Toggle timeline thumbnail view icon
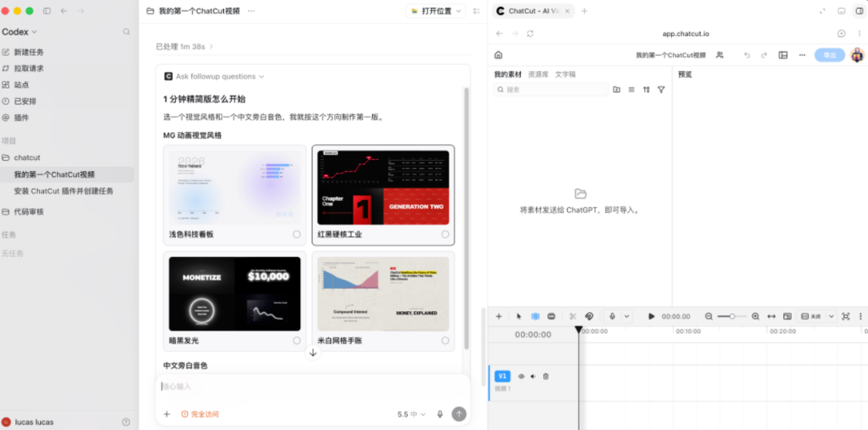The height and width of the screenshot is (430, 868). pyautogui.click(x=787, y=317)
